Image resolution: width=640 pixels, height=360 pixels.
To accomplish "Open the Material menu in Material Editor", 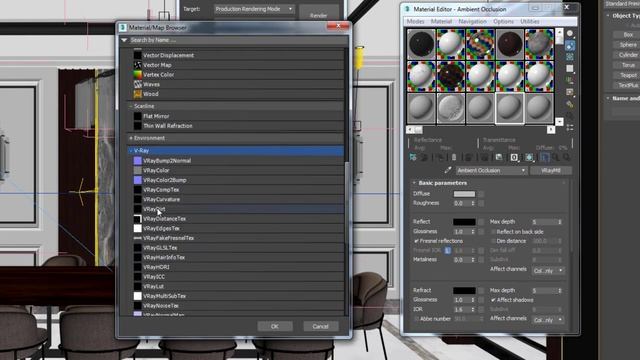I will coord(441,21).
